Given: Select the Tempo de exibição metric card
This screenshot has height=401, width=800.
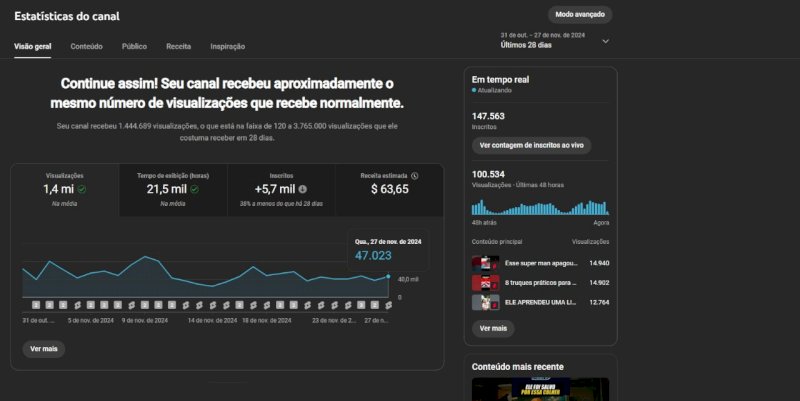Looking at the screenshot, I should click(x=173, y=190).
